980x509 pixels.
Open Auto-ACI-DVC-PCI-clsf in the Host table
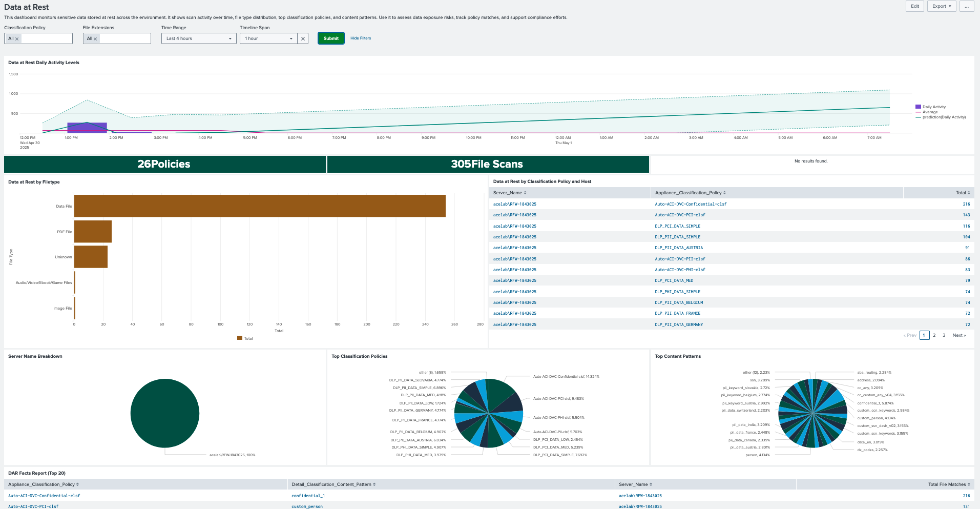click(x=680, y=215)
